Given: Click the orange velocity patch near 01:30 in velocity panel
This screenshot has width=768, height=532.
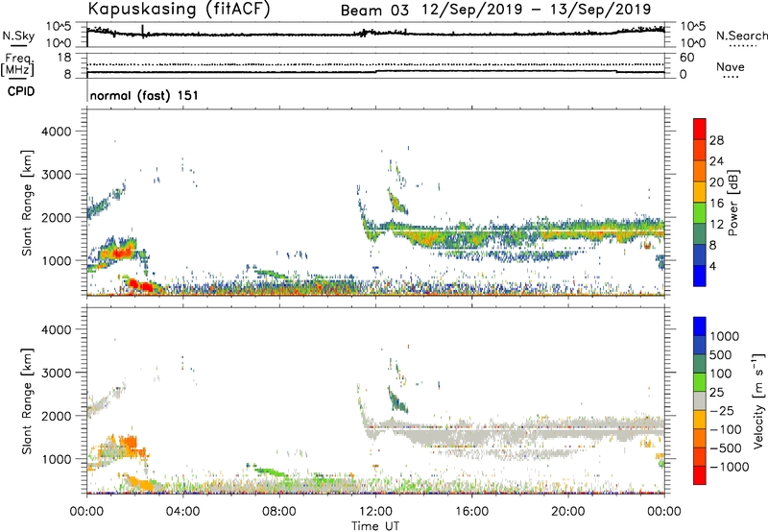Looking at the screenshot, I should (130, 442).
